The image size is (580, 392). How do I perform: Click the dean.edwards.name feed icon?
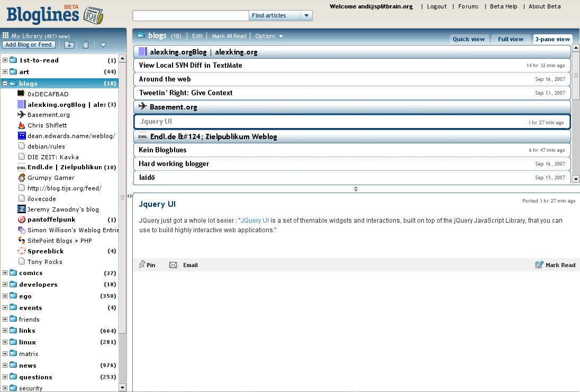coord(22,136)
